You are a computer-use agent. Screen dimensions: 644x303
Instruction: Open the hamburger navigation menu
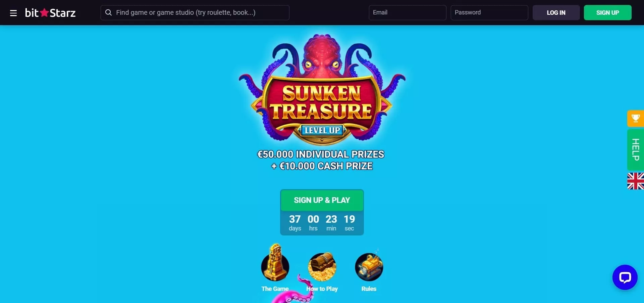[x=13, y=13]
